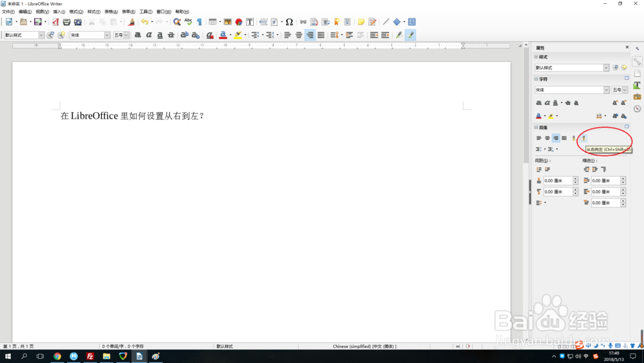This screenshot has height=363, width=644.
Task: Open sidebar font size dropdown
Action: (625, 90)
